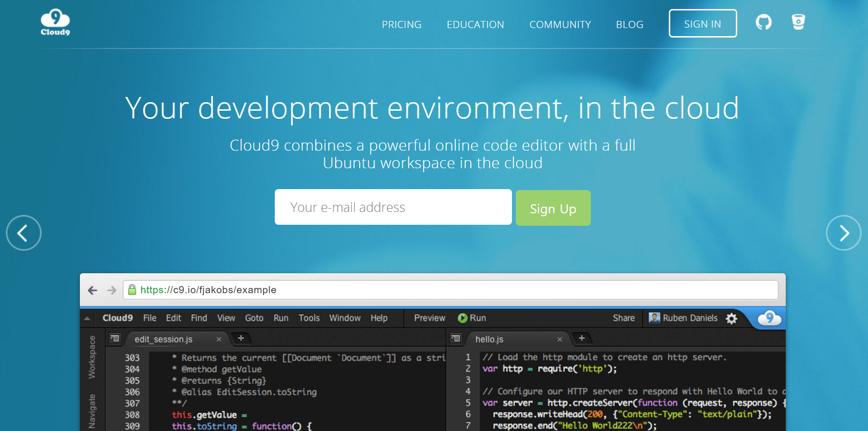The height and width of the screenshot is (431, 868).
Task: Open the GitHub icon link
Action: [764, 22]
